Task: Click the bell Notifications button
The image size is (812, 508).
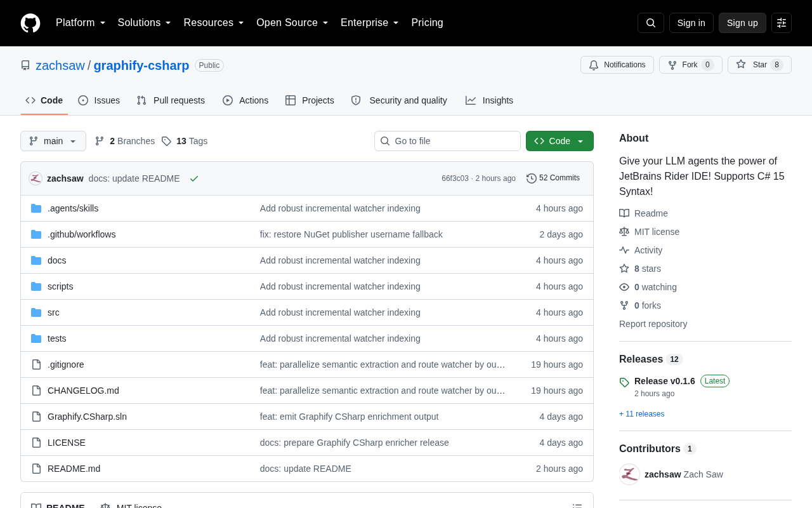Action: point(617,65)
